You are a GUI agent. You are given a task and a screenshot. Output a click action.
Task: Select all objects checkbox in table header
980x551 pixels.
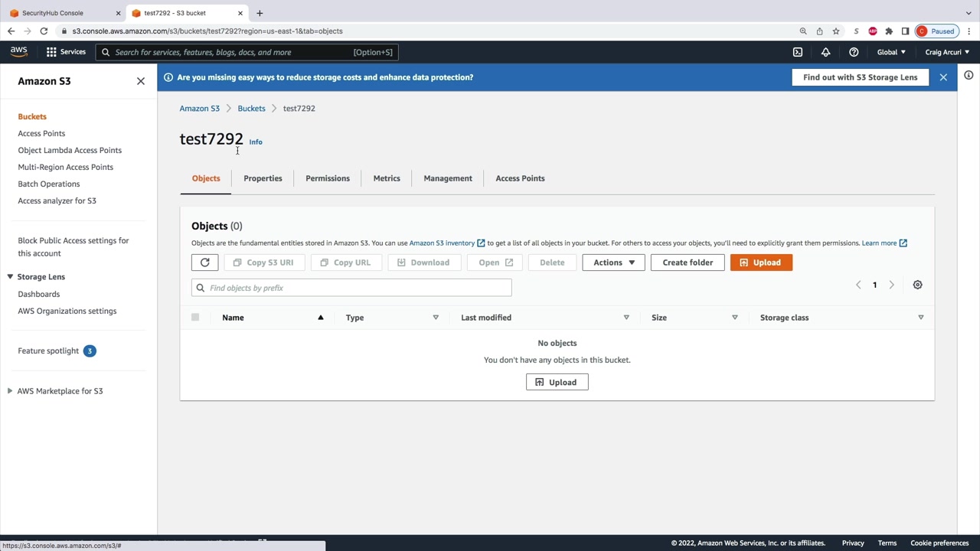click(195, 317)
